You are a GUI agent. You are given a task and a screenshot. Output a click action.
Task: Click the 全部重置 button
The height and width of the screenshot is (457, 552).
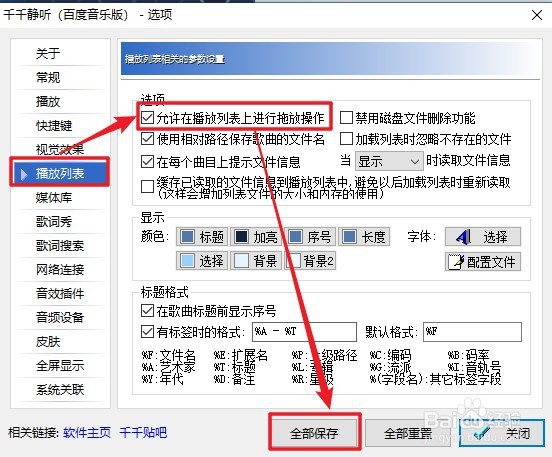click(x=408, y=433)
